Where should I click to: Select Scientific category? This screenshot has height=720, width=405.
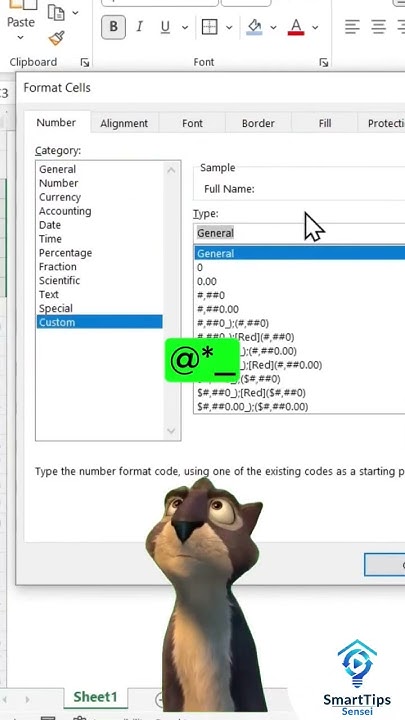click(x=99, y=281)
